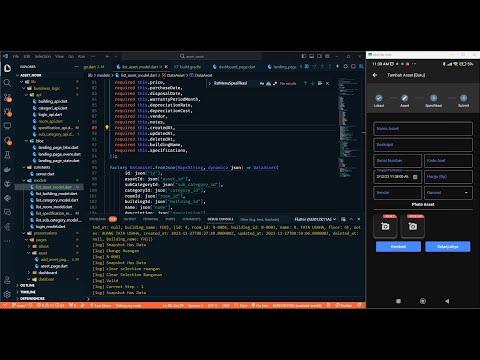
Task: Open the File menu
Action: [x=16, y=56]
